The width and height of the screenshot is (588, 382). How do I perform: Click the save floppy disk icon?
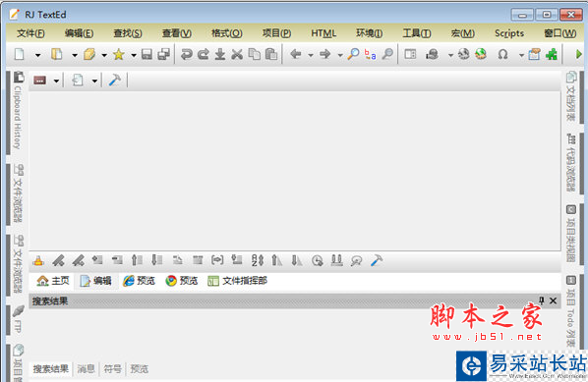coord(147,54)
